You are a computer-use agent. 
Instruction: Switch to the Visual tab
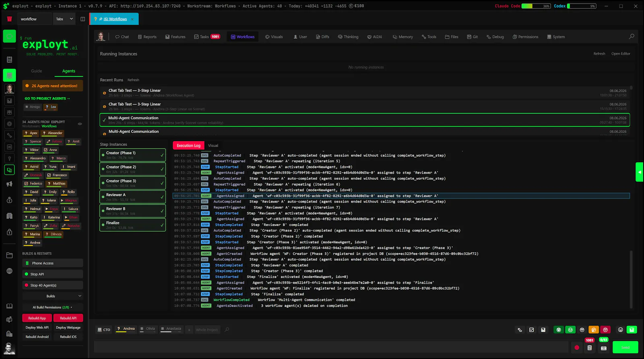213,145
